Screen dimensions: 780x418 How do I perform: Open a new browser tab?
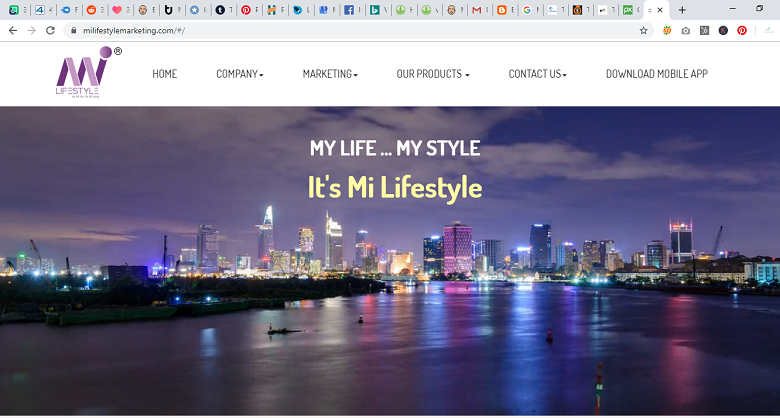pyautogui.click(x=682, y=10)
